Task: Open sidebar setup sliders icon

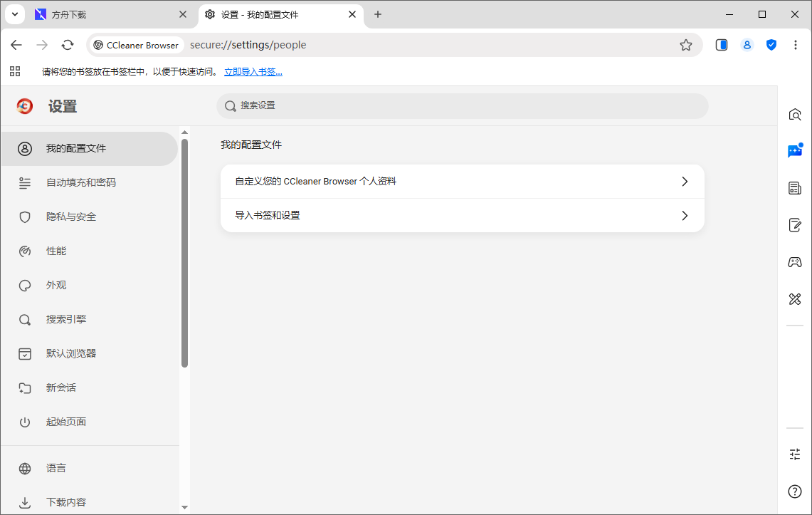Action: (795, 454)
